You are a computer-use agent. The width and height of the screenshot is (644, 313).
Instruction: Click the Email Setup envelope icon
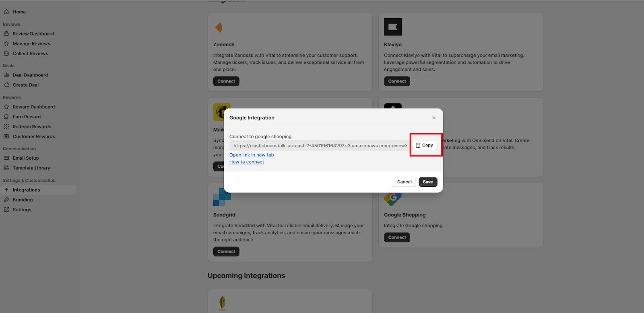[6, 158]
